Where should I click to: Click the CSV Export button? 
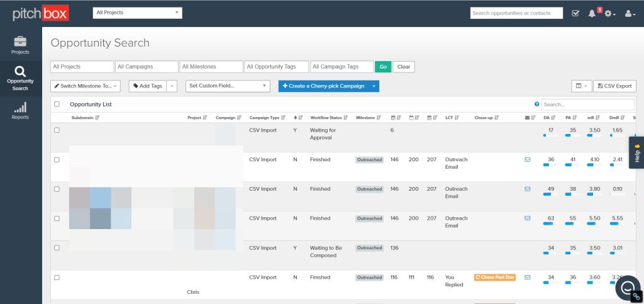click(x=614, y=86)
